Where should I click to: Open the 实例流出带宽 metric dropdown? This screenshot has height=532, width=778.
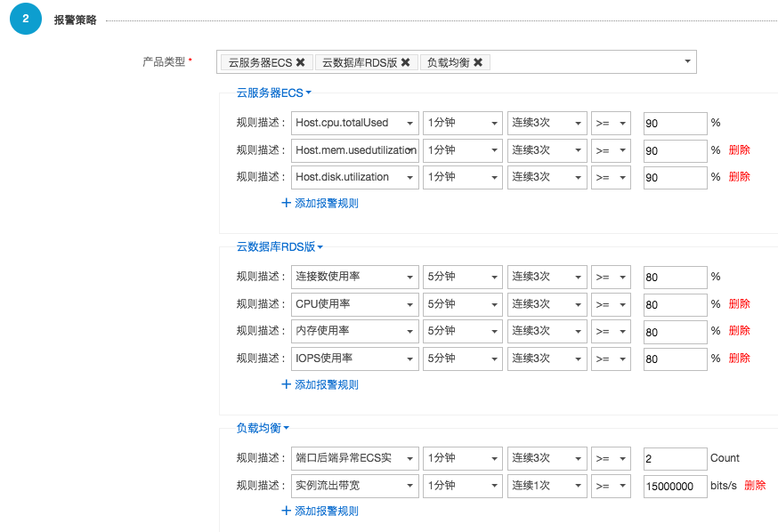pyautogui.click(x=355, y=486)
